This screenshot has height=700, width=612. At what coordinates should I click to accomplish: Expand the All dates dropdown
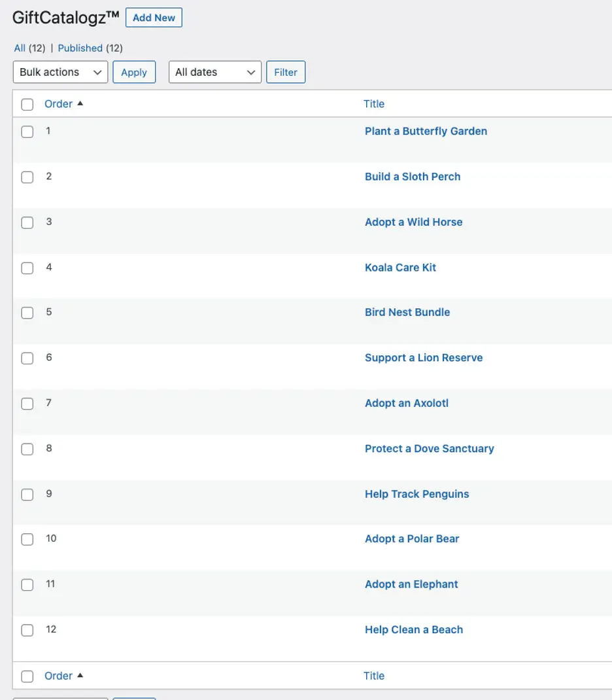[214, 72]
